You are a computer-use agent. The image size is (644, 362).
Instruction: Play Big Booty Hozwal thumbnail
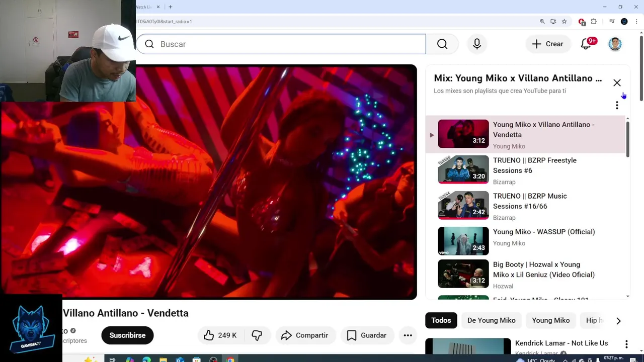pyautogui.click(x=463, y=274)
